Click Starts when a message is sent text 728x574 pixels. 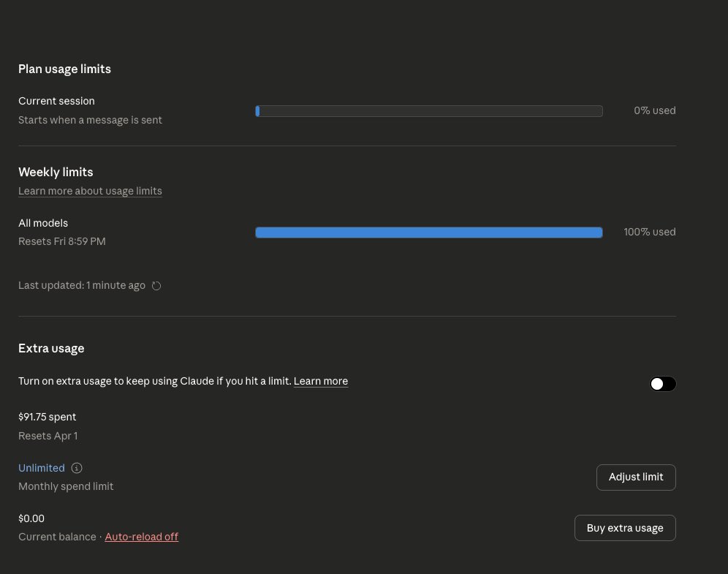coord(90,120)
